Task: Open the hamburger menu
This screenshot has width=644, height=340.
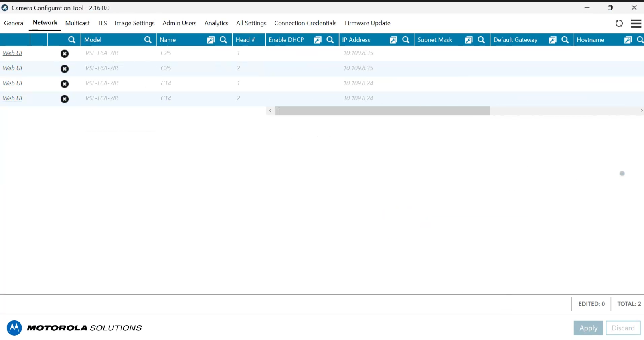Action: tap(636, 24)
